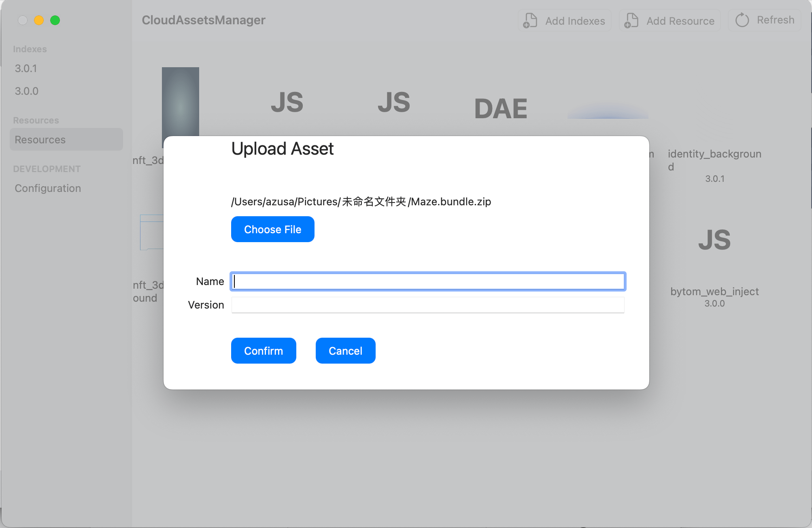Image resolution: width=812 pixels, height=528 pixels.
Task: Click the yellow minimize window button
Action: [39, 20]
